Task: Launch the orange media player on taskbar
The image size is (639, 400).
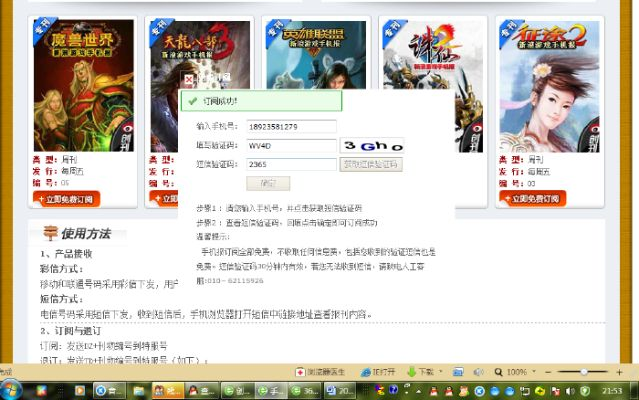Action: point(80,391)
